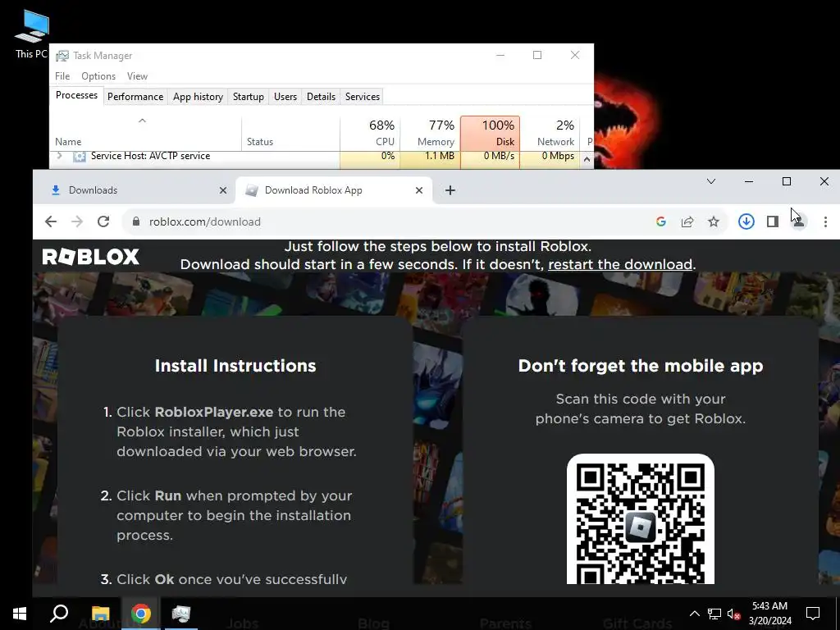Sort by Disk column header

pos(490,133)
